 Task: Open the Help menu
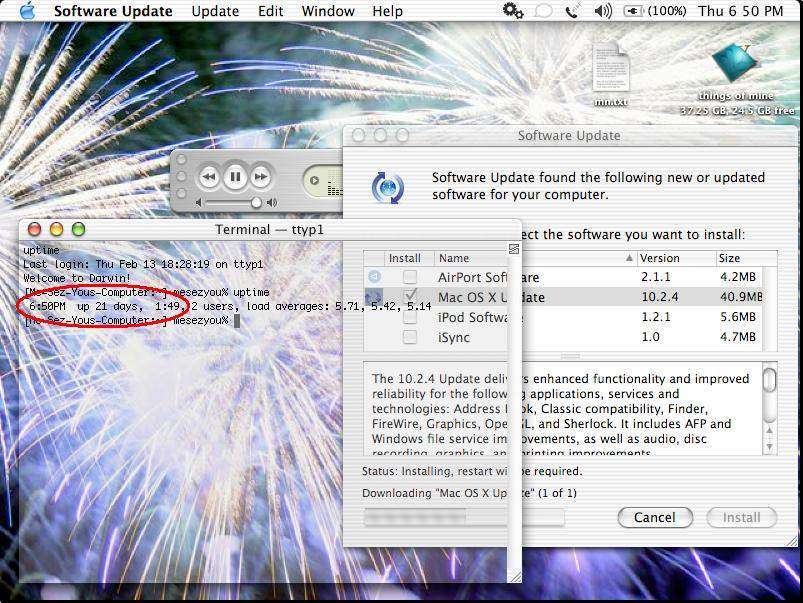point(387,11)
